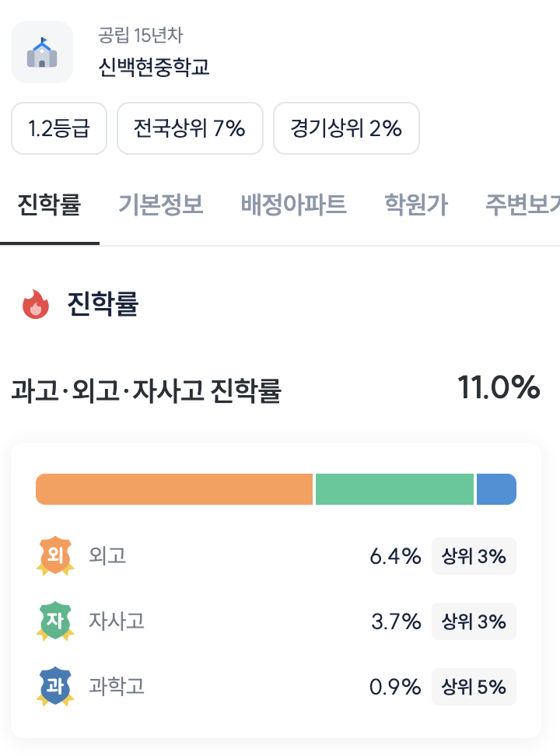Screen dimensions: 560x756
Task: Click the 상위 3% badge for 자사고
Action: pos(474,621)
